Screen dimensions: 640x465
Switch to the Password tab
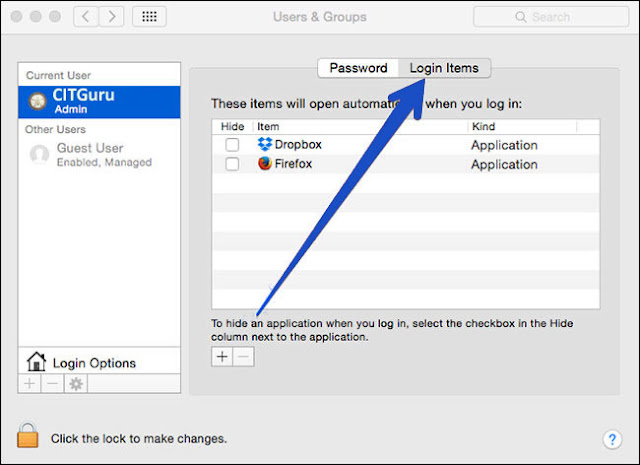pos(358,68)
